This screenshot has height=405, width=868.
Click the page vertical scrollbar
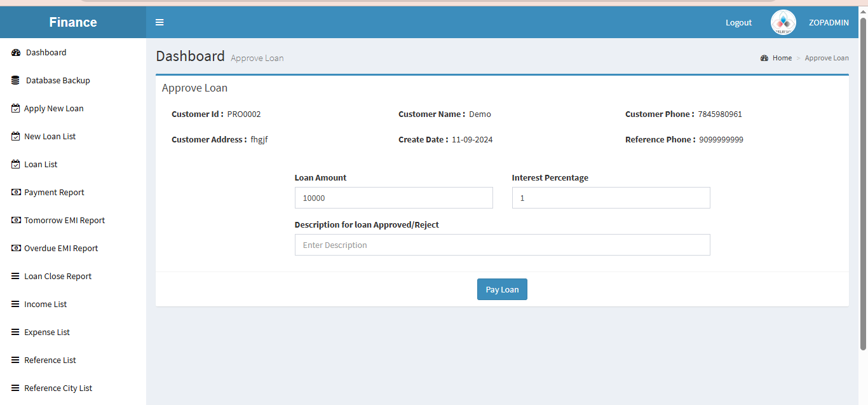[x=863, y=184]
